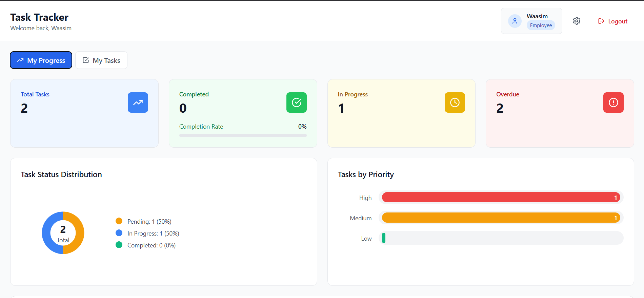The width and height of the screenshot is (644, 298).
Task: Click the blue trending icon in Total Tasks
Action: pos(138,103)
